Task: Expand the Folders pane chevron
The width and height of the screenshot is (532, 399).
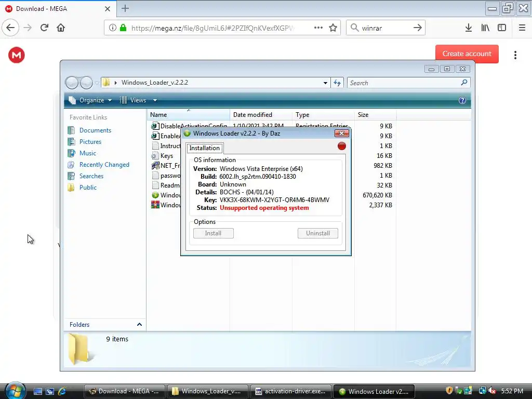Action: pos(139,324)
